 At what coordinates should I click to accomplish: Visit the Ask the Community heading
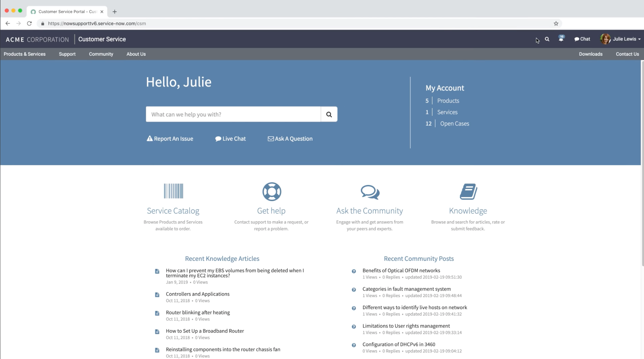click(x=370, y=211)
